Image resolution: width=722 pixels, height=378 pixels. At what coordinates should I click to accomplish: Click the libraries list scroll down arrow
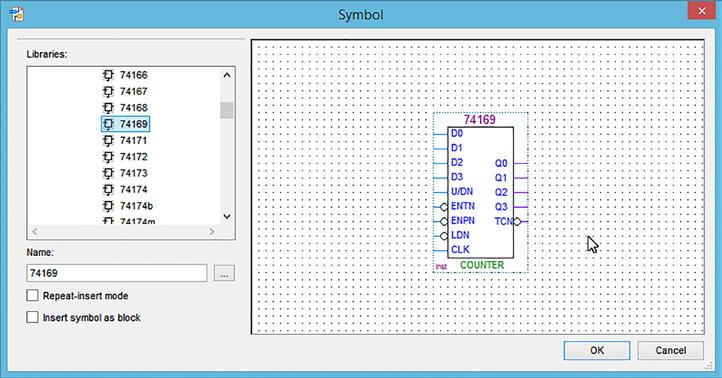(227, 216)
